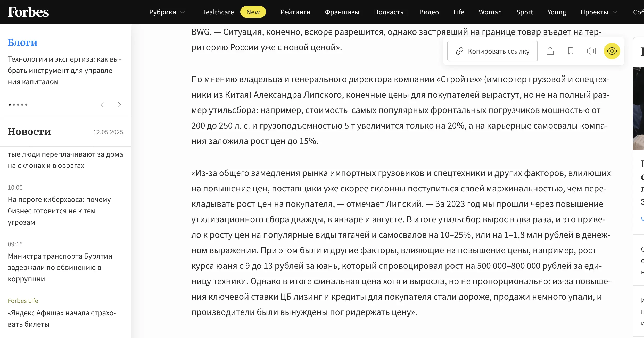Open the Рубрики chevron arrow
This screenshot has width=644, height=338.
183,12
